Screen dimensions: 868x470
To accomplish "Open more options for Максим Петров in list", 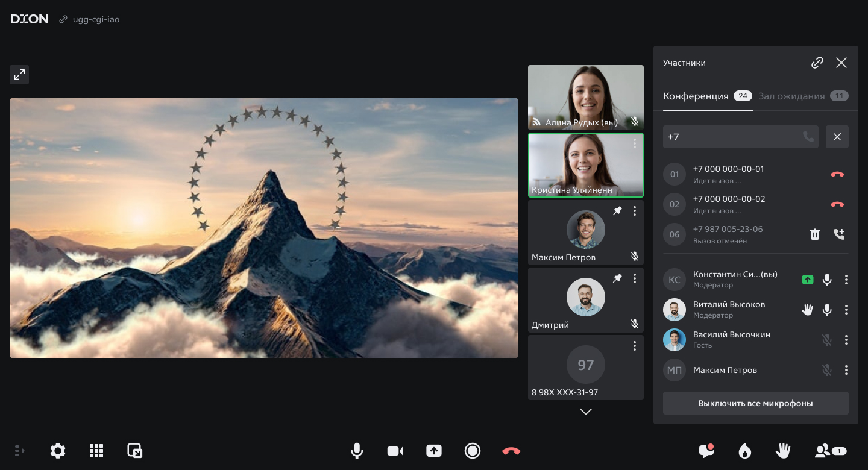I will (846, 370).
